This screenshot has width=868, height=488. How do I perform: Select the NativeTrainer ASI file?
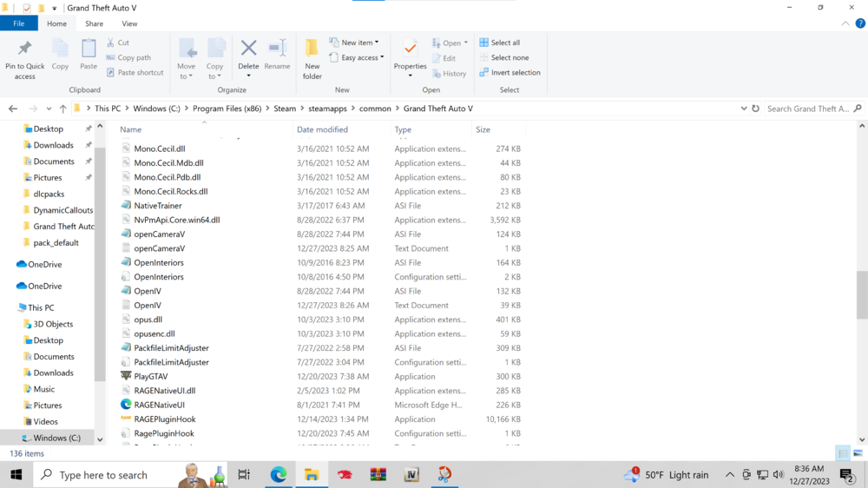158,206
